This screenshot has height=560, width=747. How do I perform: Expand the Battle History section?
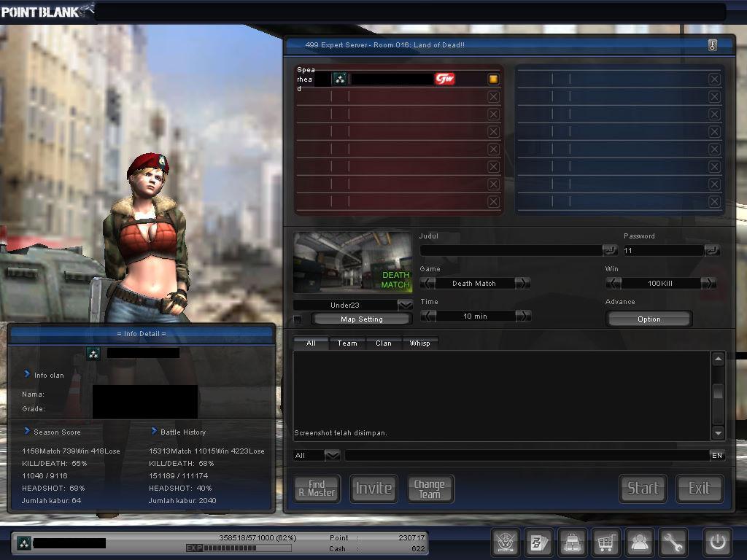[x=154, y=431]
